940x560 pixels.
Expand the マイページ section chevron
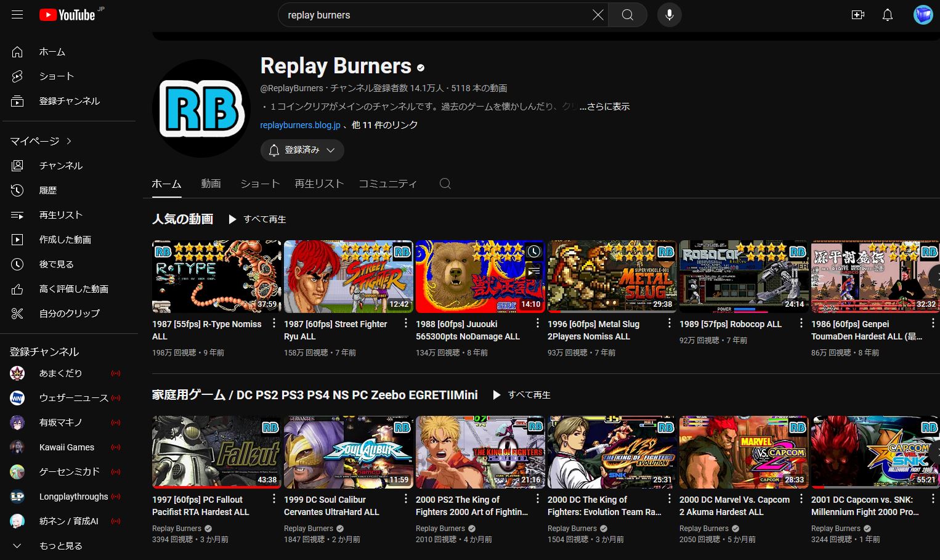tap(69, 141)
